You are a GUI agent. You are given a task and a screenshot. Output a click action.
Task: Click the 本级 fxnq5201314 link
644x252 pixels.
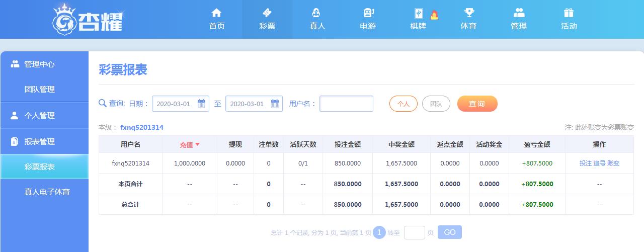142,127
